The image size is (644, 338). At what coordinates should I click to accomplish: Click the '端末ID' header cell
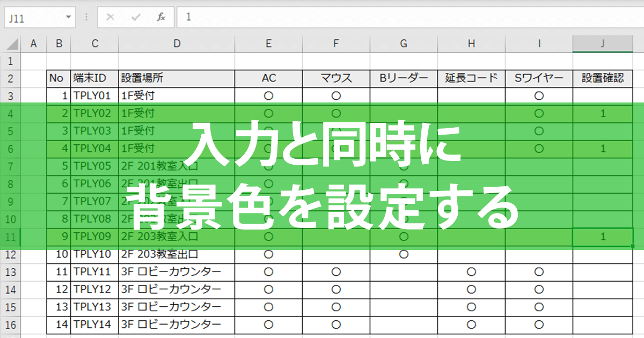pyautogui.click(x=94, y=78)
